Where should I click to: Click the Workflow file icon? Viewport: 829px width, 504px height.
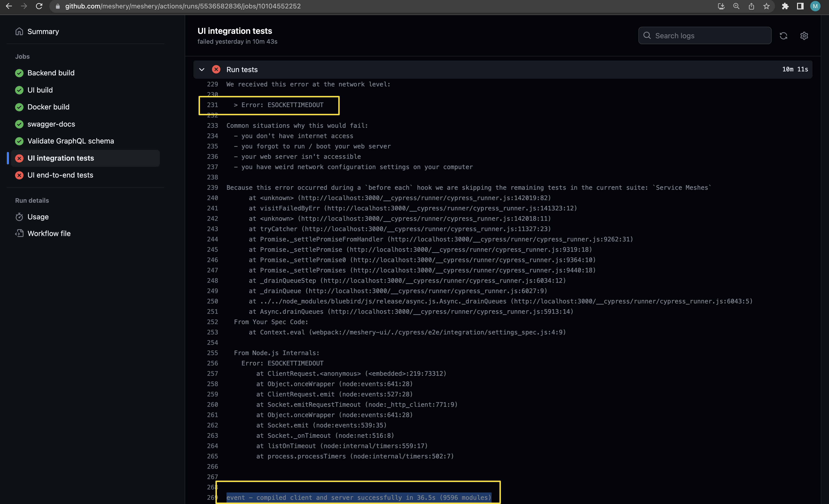pos(19,233)
